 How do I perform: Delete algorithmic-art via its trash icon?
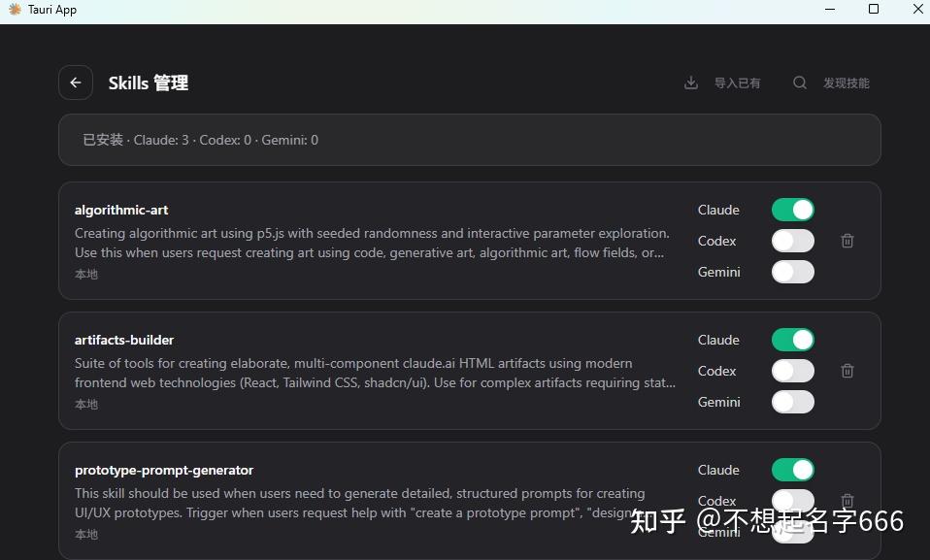(847, 241)
